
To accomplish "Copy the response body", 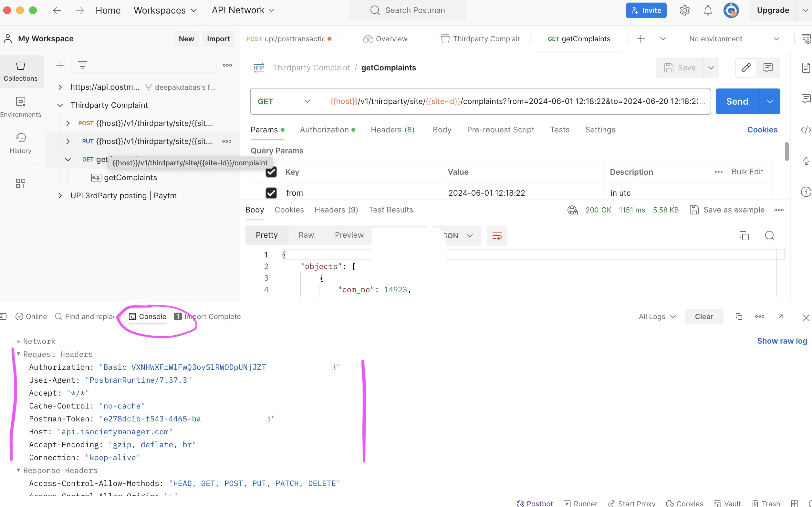I will click(x=744, y=236).
